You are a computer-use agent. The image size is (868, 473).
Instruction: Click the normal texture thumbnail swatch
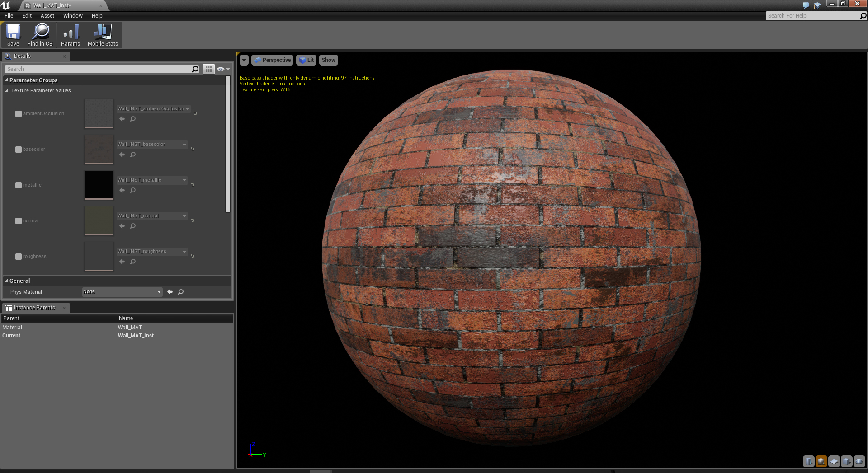click(x=99, y=220)
